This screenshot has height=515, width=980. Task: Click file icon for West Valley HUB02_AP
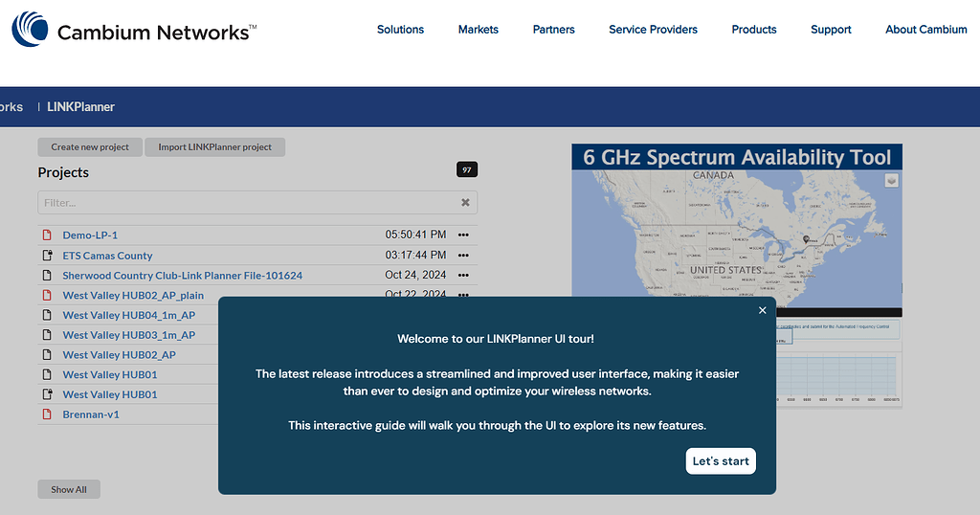(47, 354)
